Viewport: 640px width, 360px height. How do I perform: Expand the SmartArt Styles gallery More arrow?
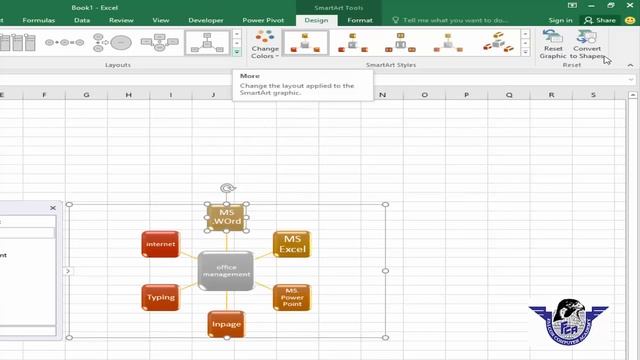pos(525,52)
